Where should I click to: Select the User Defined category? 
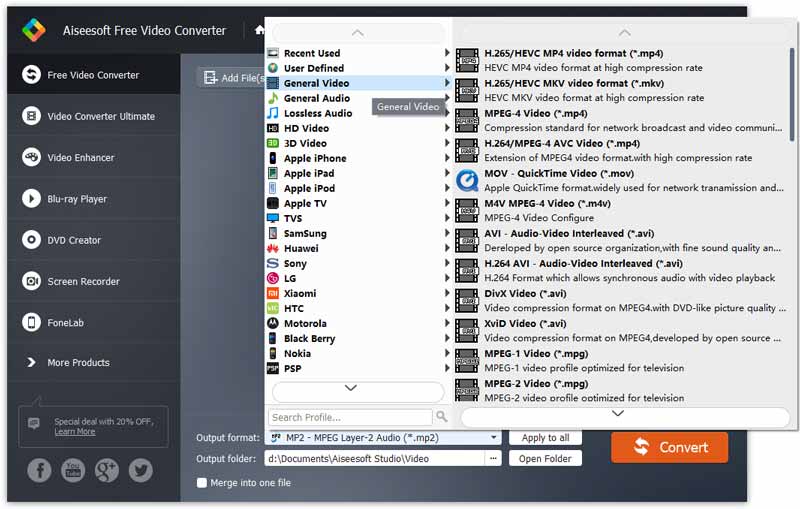tap(357, 68)
